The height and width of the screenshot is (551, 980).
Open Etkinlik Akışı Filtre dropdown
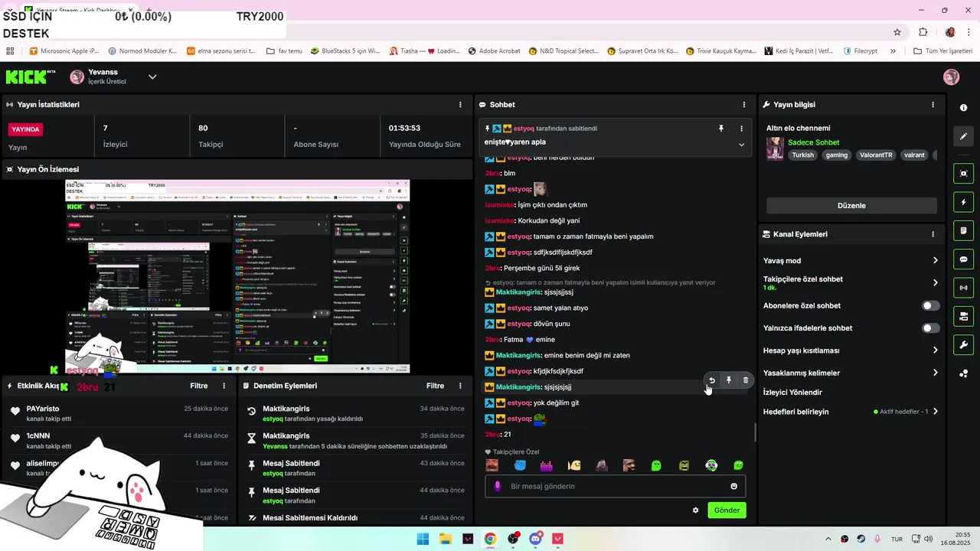pyautogui.click(x=199, y=386)
